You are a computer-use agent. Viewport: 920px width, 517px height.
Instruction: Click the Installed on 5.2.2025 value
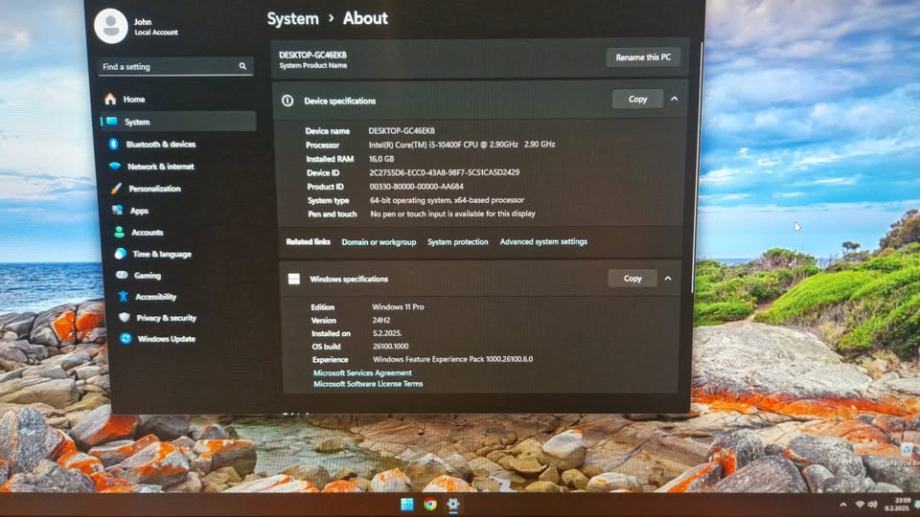tap(387, 333)
